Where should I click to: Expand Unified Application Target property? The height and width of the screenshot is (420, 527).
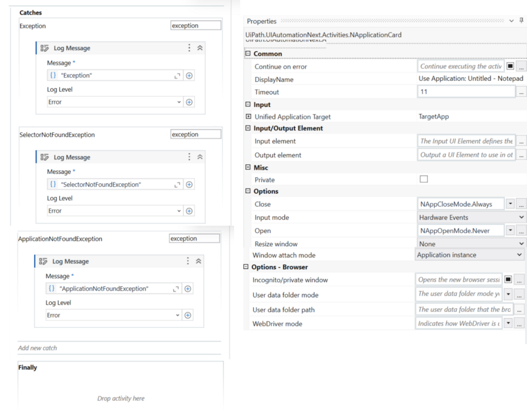point(249,116)
